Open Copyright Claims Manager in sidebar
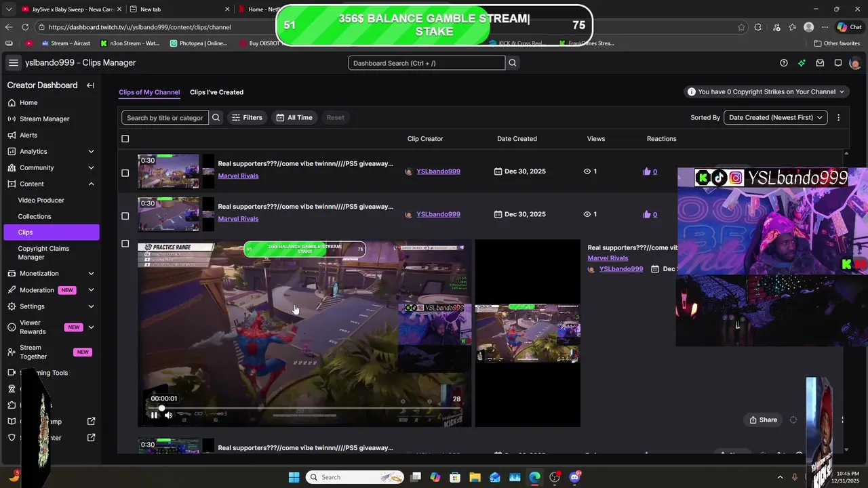 [43, 253]
